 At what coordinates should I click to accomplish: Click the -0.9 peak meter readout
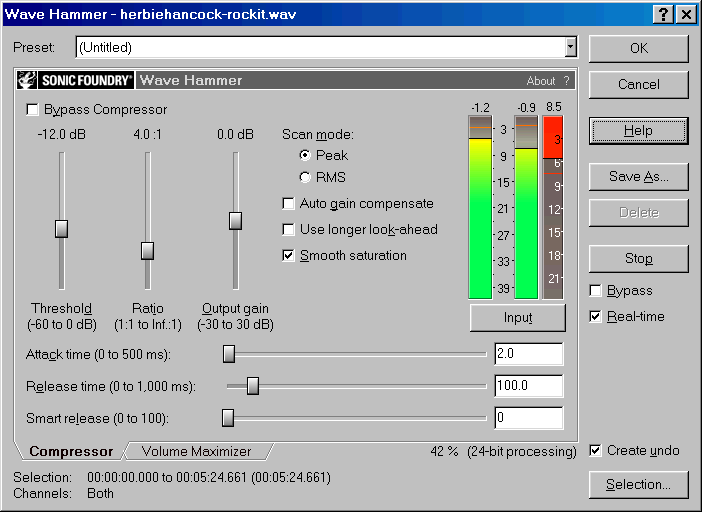pos(526,108)
